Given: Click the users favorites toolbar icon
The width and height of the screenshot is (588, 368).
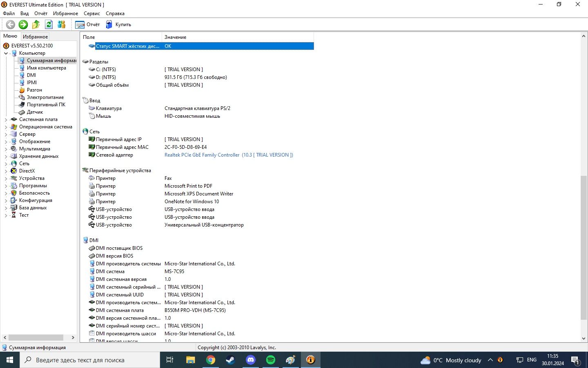Looking at the screenshot, I should point(62,25).
